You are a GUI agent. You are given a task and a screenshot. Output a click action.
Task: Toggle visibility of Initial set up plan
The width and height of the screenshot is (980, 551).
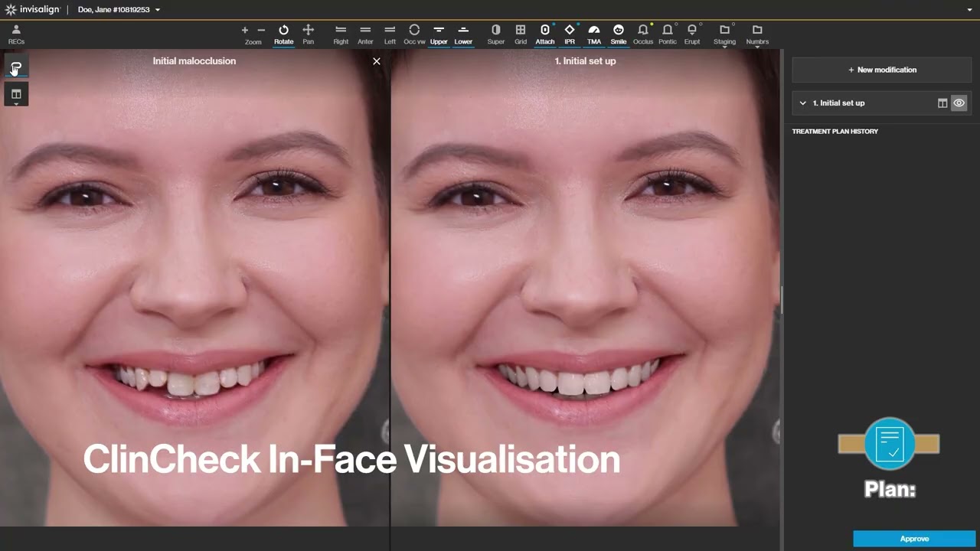tap(959, 103)
